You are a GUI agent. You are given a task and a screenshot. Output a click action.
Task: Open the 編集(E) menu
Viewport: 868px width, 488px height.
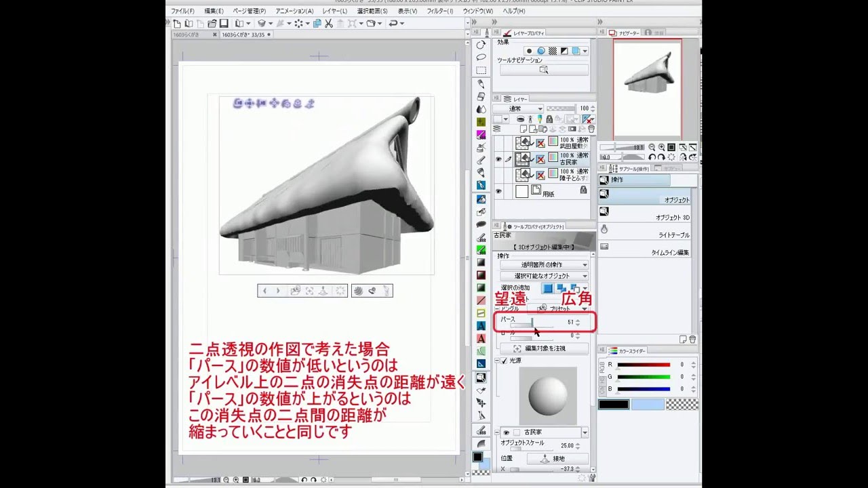214,11
